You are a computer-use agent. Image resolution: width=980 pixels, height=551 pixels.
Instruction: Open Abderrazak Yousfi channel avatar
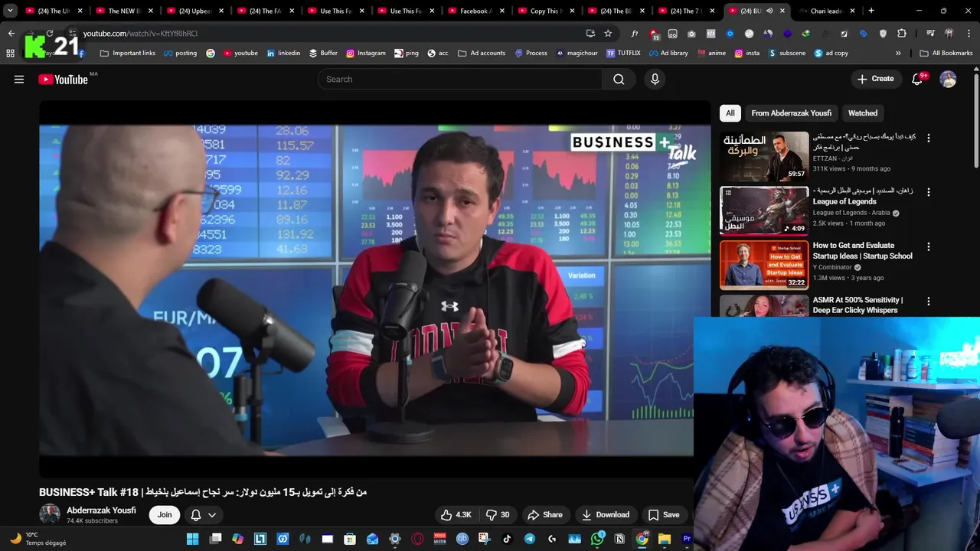tap(50, 515)
